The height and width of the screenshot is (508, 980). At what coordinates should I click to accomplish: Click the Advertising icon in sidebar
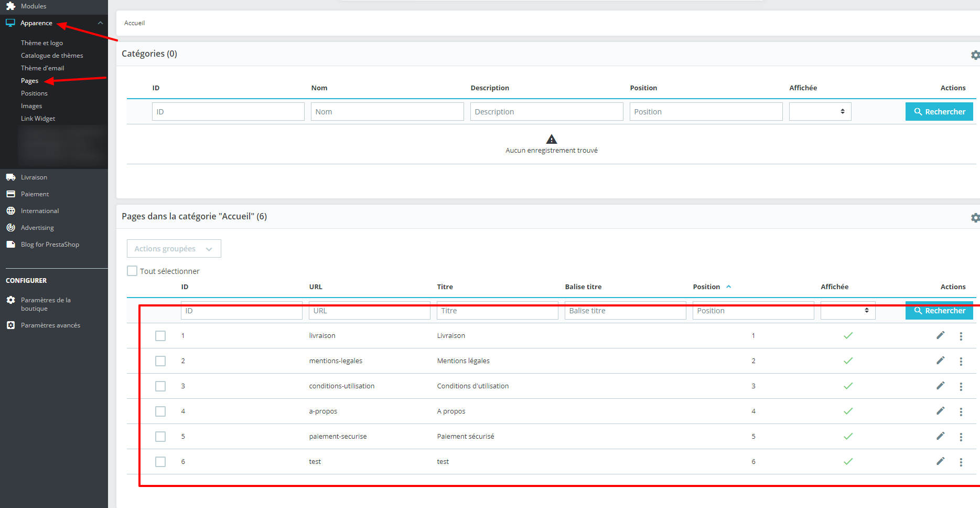click(x=10, y=228)
